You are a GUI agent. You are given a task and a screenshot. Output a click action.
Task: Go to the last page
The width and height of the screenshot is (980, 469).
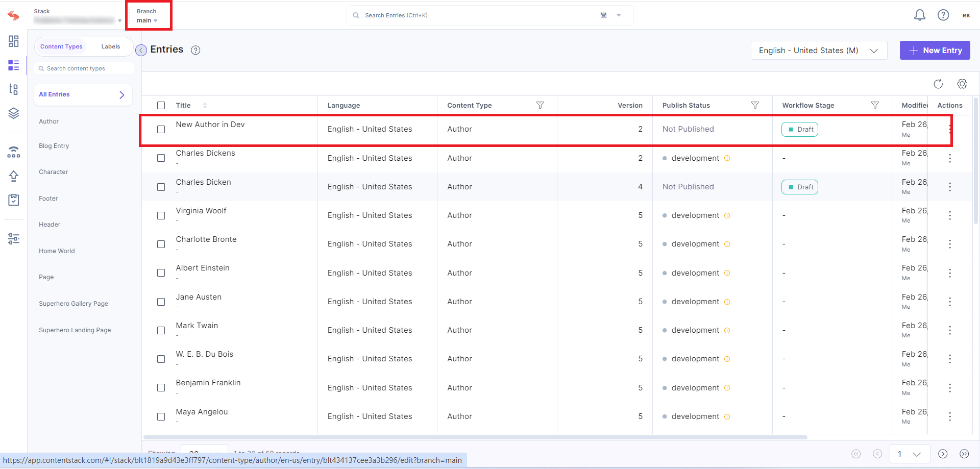click(964, 454)
